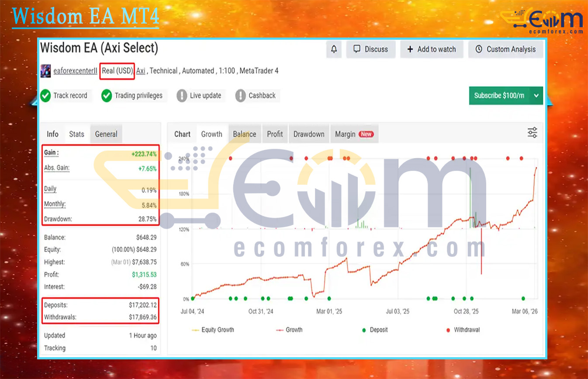Click the Cashback warning icon
588x379 pixels.
click(240, 96)
